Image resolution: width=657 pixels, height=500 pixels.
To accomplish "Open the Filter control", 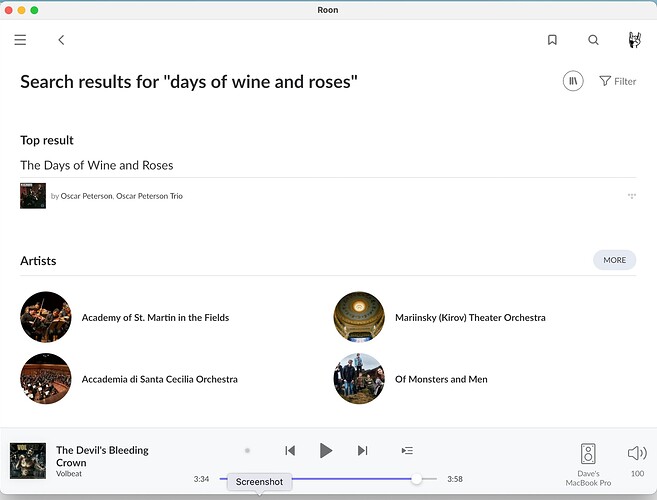I will pos(618,81).
